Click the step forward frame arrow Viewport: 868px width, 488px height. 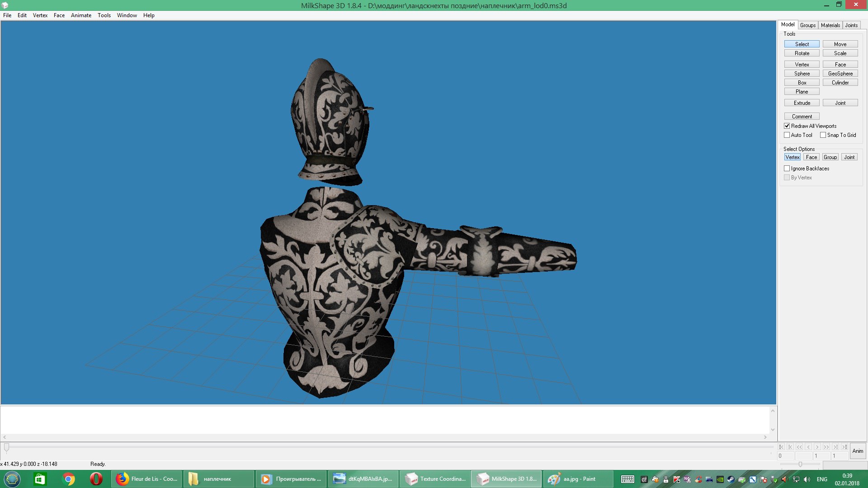(x=817, y=447)
